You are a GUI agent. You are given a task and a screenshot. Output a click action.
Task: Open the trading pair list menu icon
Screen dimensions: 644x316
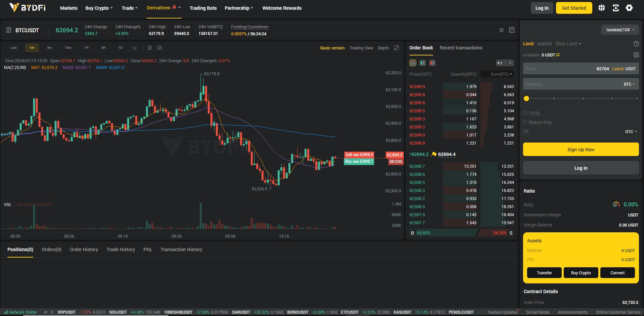9,30
